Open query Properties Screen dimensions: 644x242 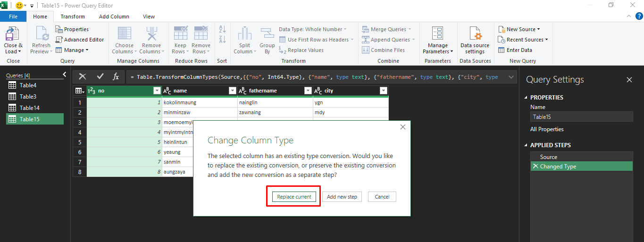click(x=72, y=29)
